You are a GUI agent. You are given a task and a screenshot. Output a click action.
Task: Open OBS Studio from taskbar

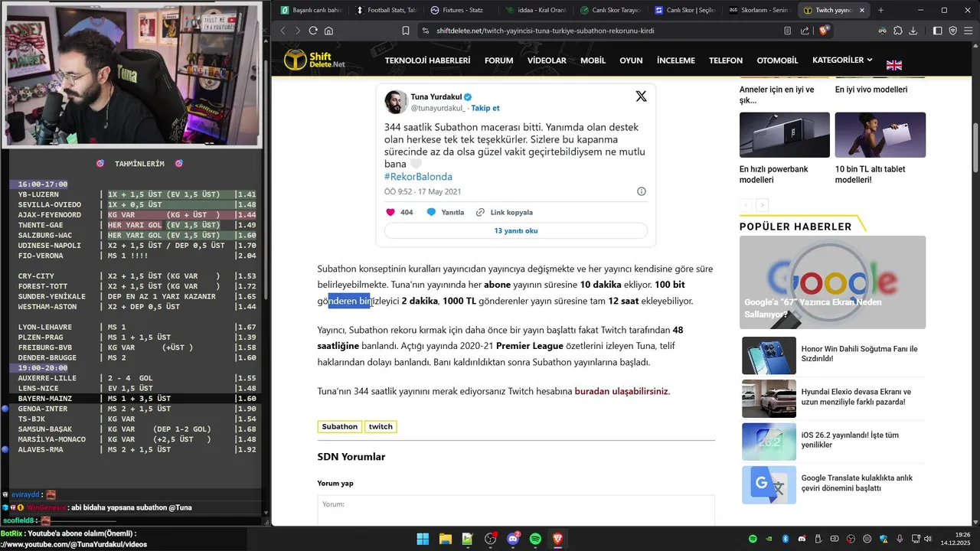tap(491, 539)
